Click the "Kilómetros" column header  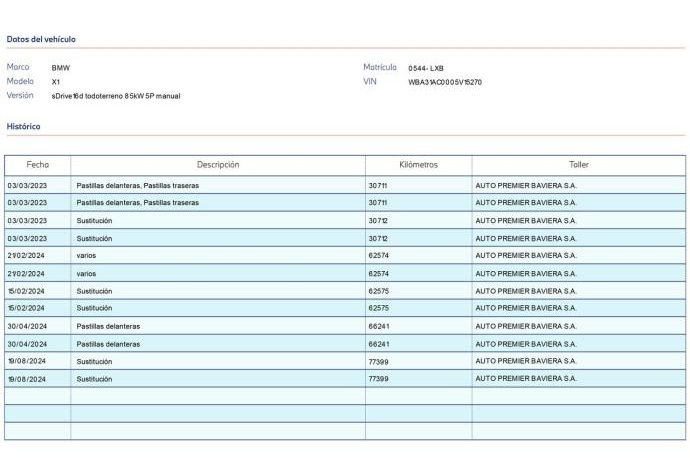click(418, 165)
